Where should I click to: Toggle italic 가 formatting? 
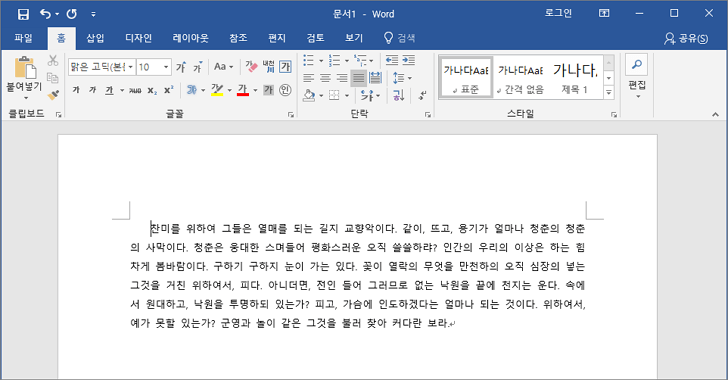(92, 90)
